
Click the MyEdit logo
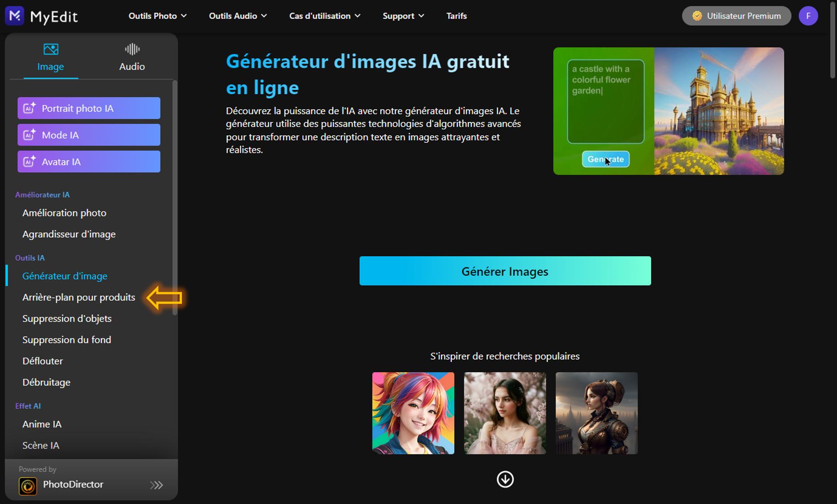click(41, 16)
